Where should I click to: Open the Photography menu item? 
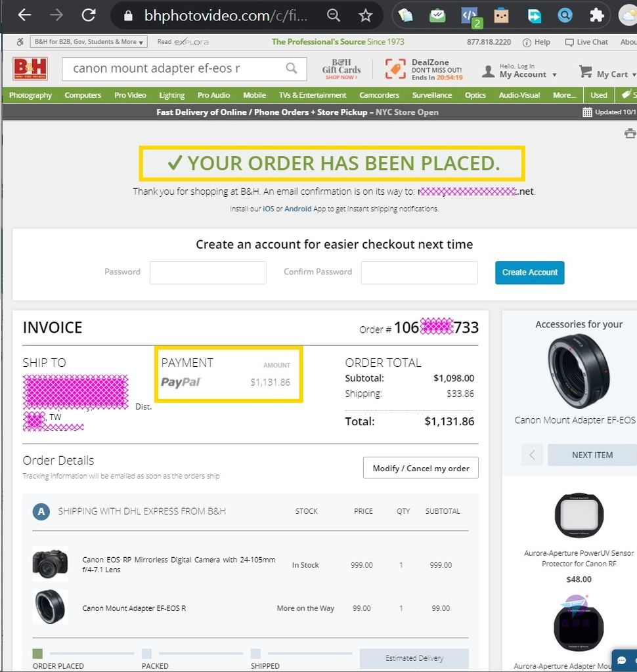tap(30, 95)
